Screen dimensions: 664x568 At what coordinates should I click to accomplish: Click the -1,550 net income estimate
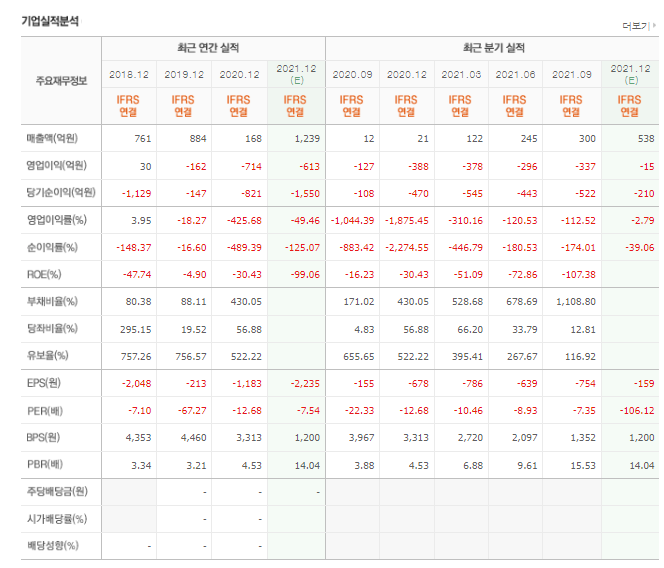(305, 194)
